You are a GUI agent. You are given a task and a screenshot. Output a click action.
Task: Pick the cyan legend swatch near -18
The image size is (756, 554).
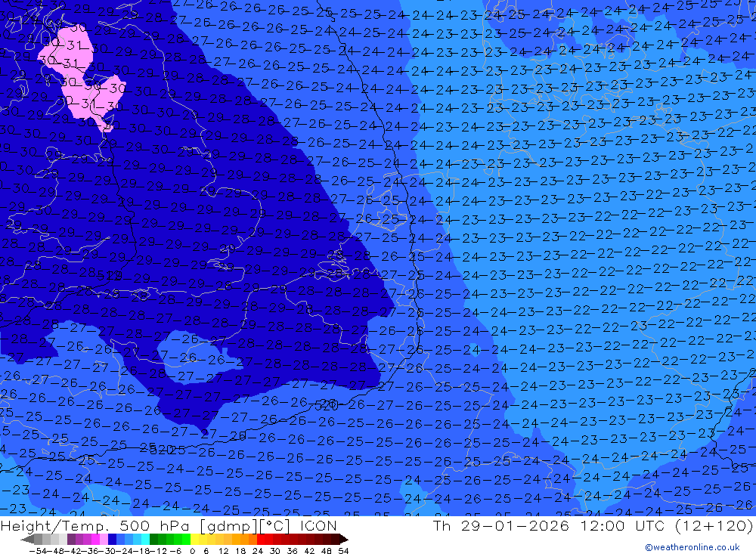click(x=145, y=540)
